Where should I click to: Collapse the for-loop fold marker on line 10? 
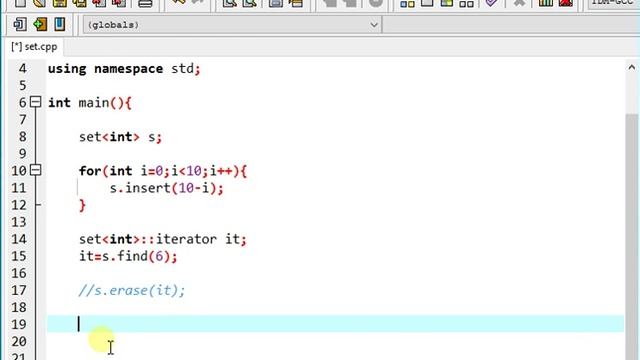tap(36, 170)
